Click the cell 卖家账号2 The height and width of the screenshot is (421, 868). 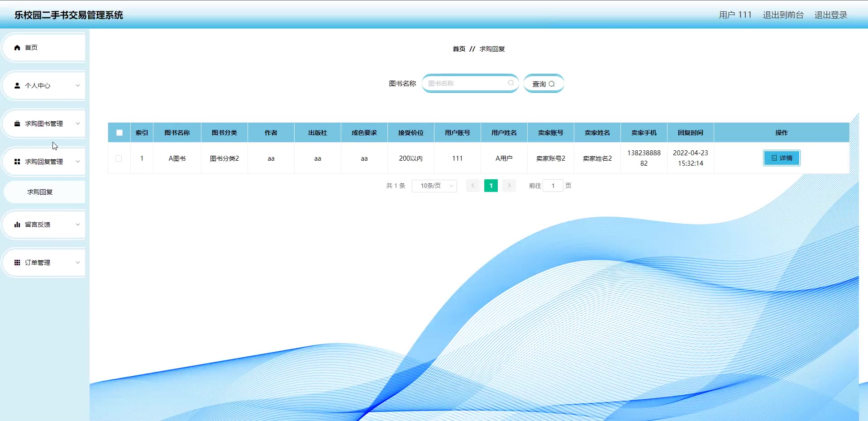pos(551,158)
